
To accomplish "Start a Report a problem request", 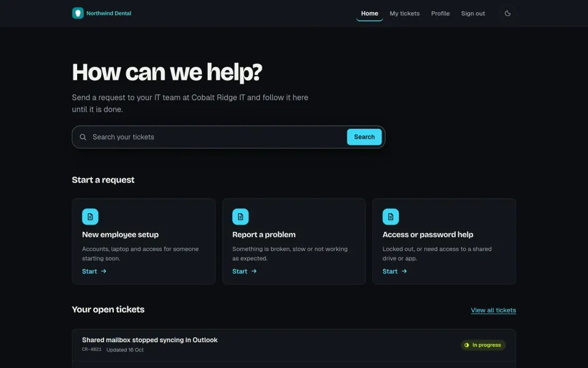I will coord(244,271).
